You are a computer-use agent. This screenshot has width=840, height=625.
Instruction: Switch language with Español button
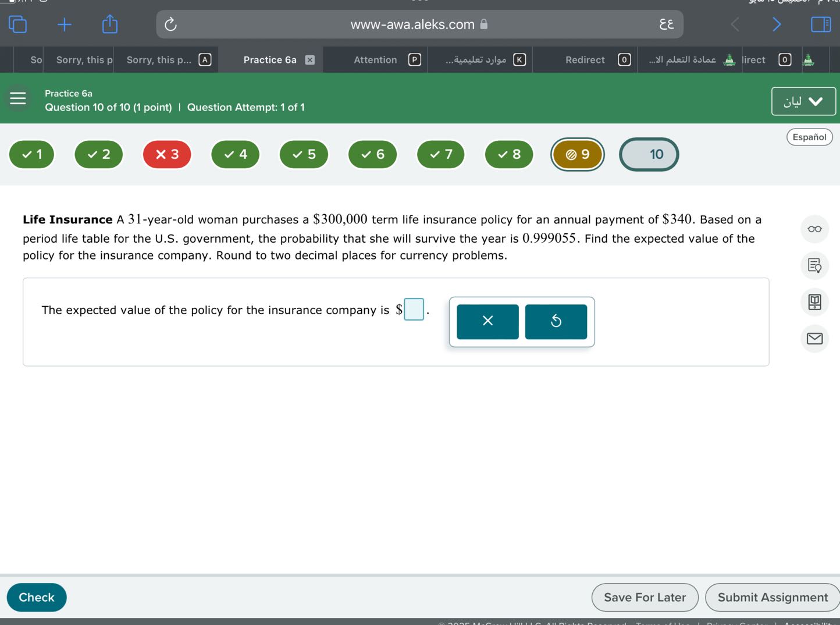click(809, 137)
